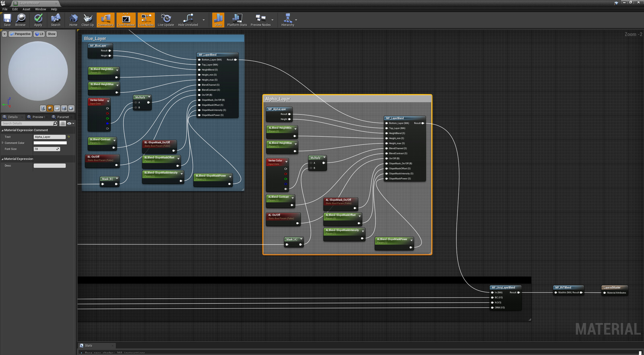Click the Desc input field

click(50, 166)
